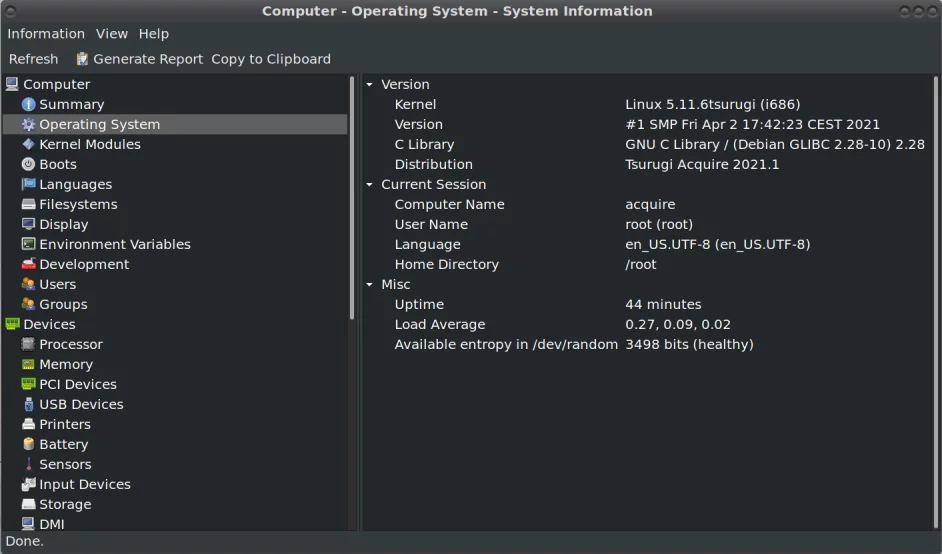Open the Information menu

tap(46, 34)
